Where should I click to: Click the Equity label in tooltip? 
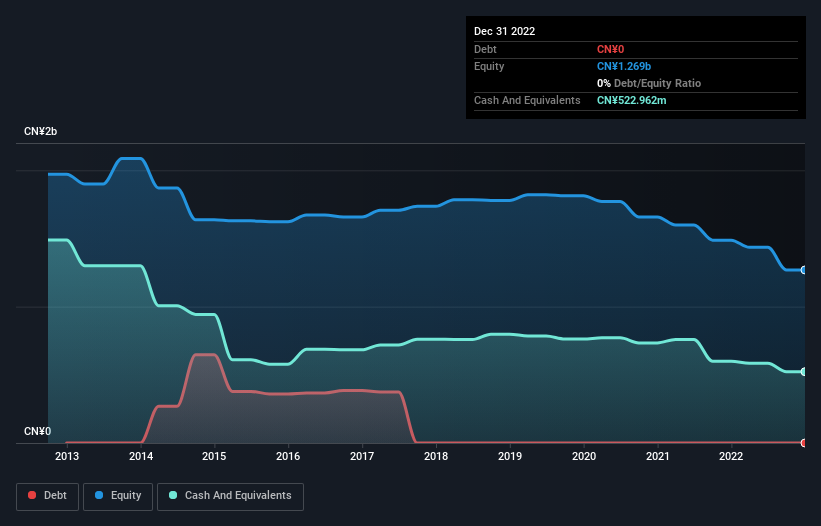coord(489,66)
